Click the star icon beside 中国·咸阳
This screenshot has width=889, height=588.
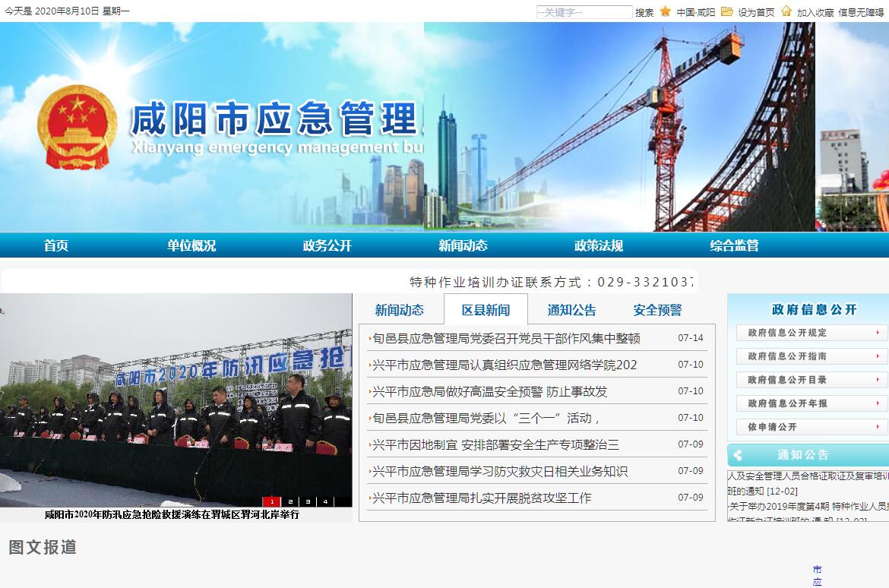[x=665, y=11]
